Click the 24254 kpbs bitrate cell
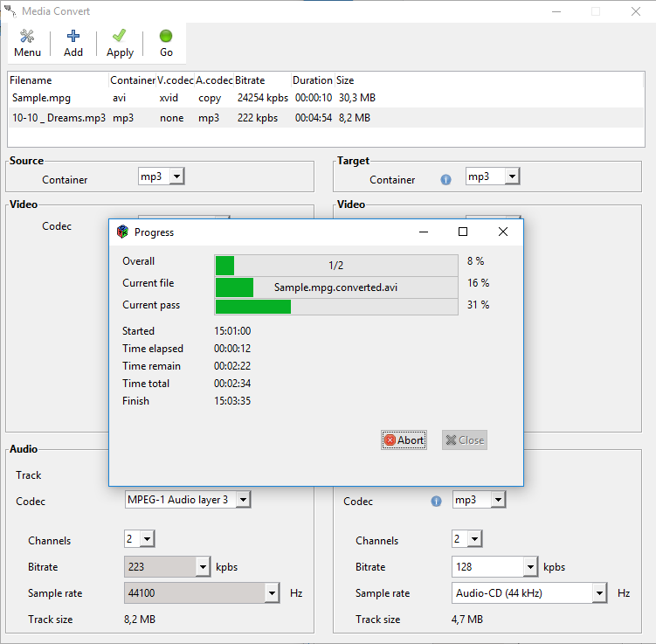656x644 pixels. coord(263,98)
